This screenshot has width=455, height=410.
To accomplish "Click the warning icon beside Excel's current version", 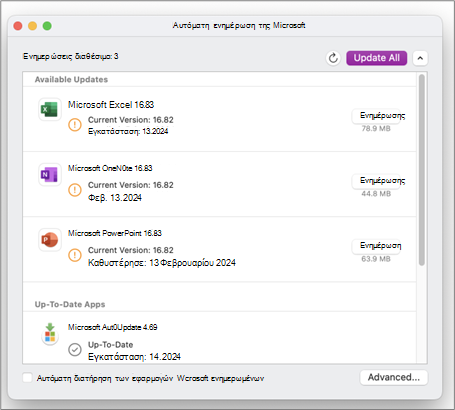I will (x=75, y=125).
